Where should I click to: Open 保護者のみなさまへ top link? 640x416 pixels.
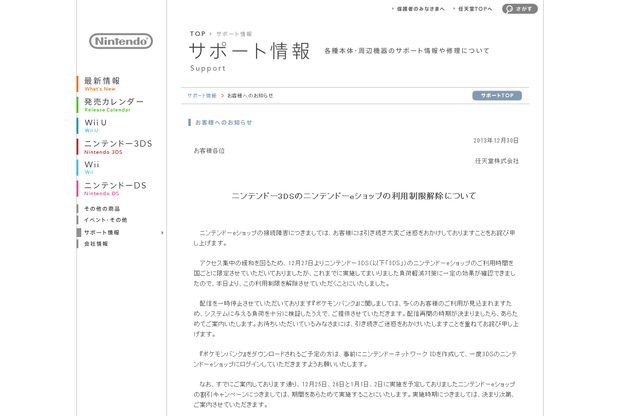click(420, 9)
